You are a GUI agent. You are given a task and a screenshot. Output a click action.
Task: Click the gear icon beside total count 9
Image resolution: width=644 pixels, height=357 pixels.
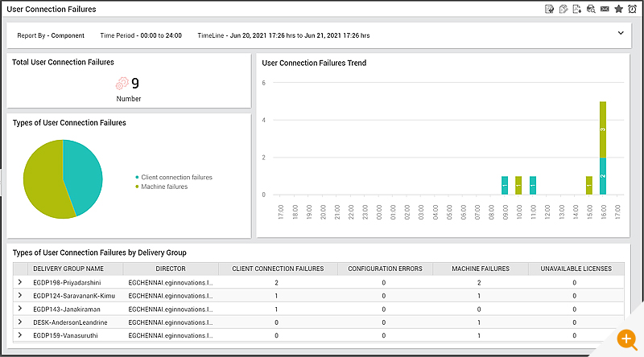[122, 84]
